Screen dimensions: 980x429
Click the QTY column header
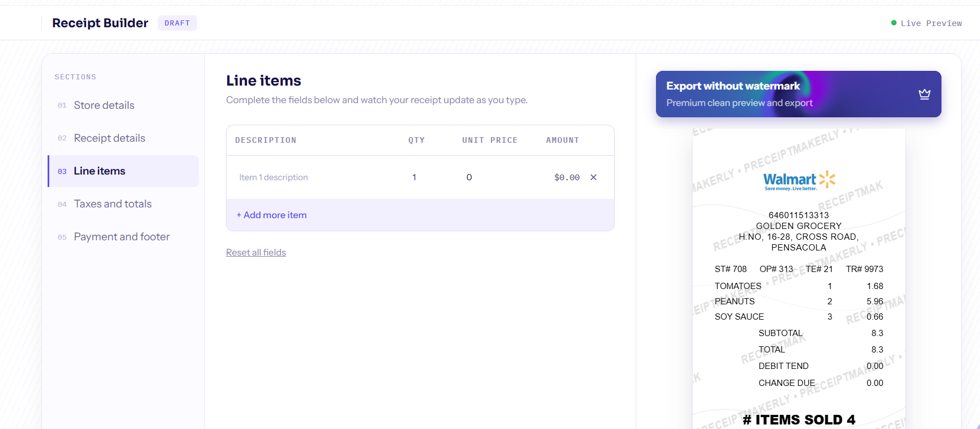(416, 141)
